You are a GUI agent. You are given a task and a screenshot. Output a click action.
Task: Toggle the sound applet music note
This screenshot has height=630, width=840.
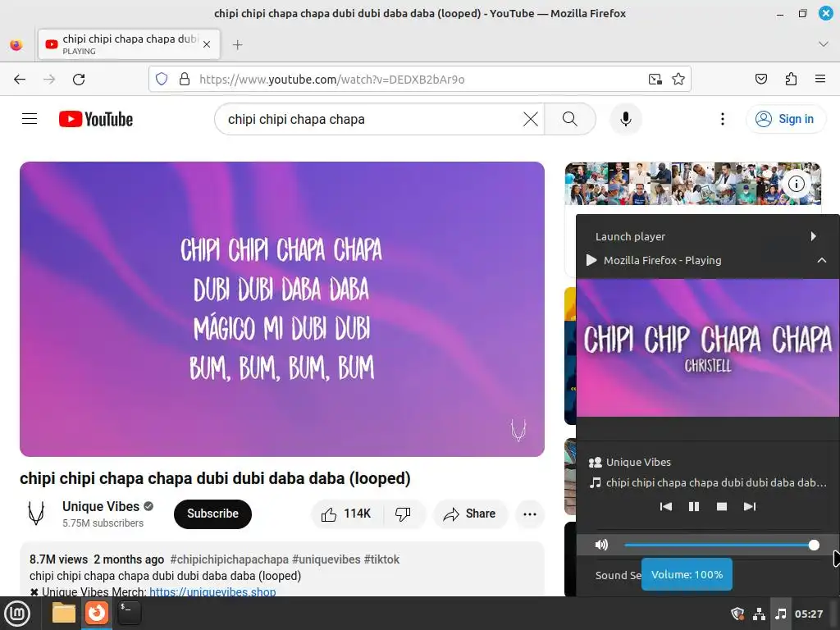coord(781,614)
